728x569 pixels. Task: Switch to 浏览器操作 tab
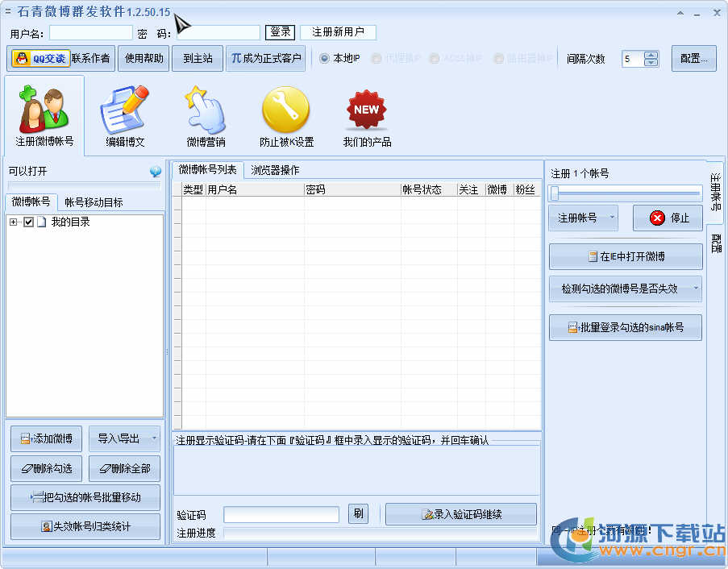pyautogui.click(x=275, y=170)
